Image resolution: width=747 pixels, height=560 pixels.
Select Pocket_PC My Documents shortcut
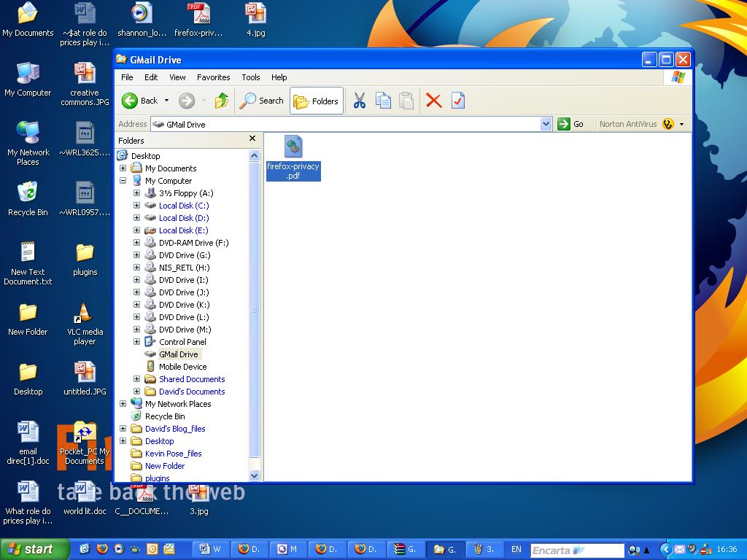pyautogui.click(x=85, y=443)
